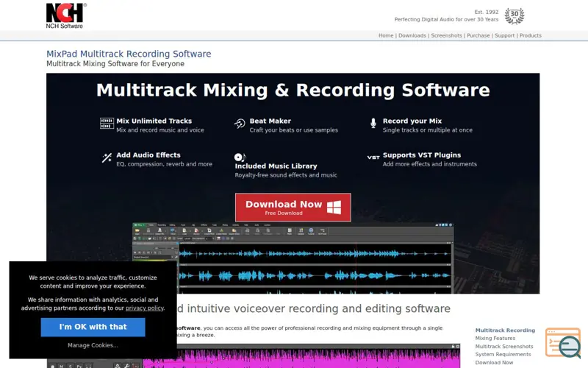
Task: Open Download Now sidebar link
Action: [x=494, y=362]
